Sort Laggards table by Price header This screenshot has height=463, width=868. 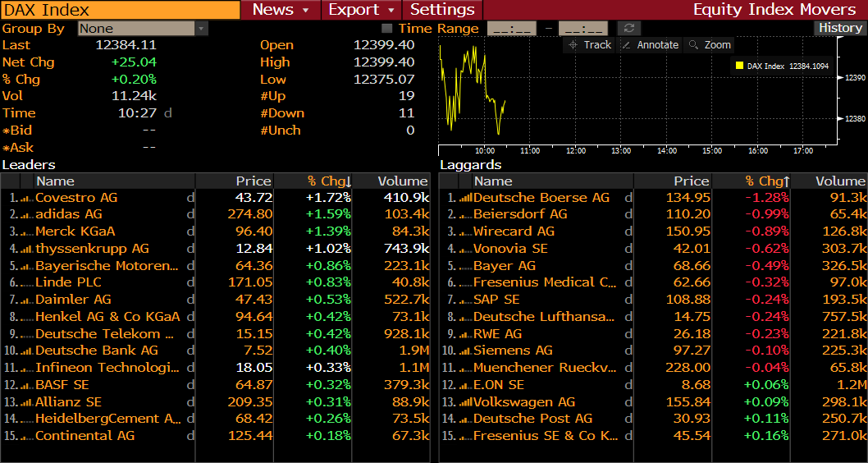[x=673, y=181]
